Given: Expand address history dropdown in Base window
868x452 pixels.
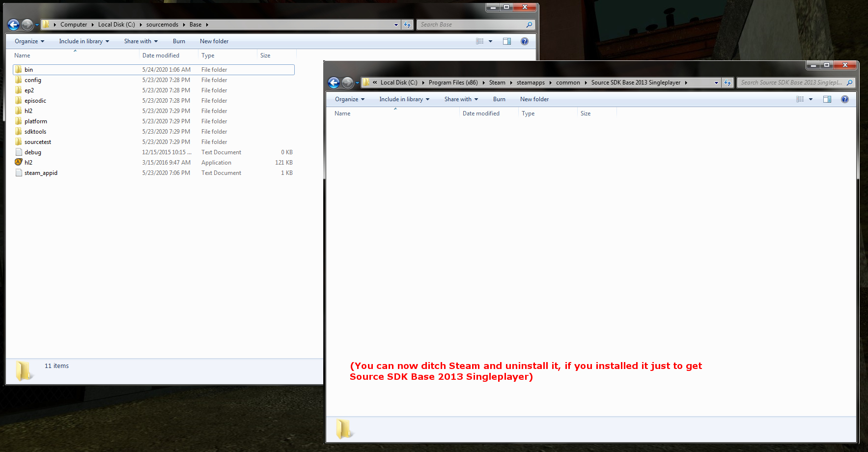Looking at the screenshot, I should [x=396, y=25].
